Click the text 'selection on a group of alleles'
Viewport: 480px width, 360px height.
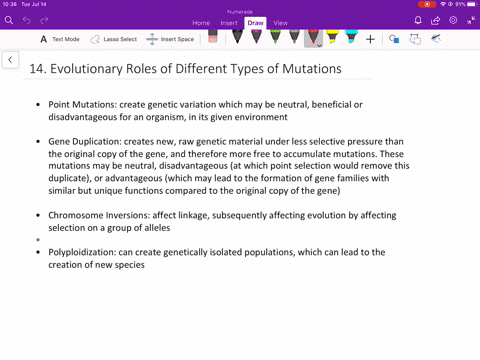pyautogui.click(x=109, y=228)
